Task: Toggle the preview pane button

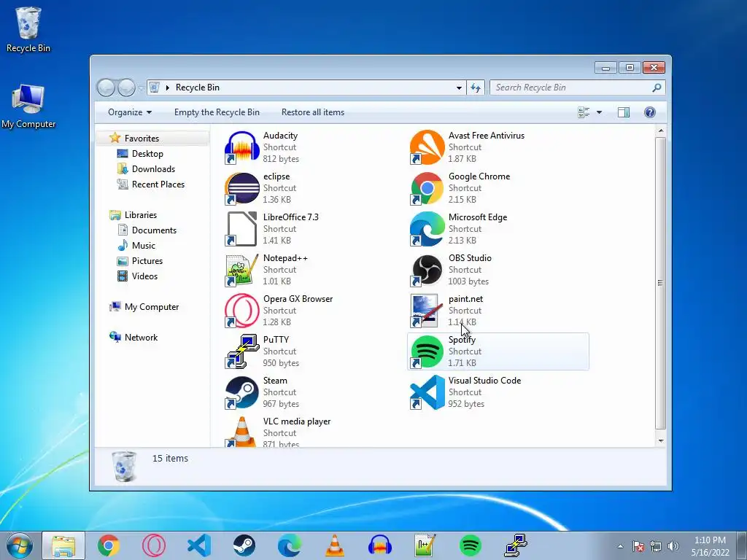Action: (x=624, y=112)
